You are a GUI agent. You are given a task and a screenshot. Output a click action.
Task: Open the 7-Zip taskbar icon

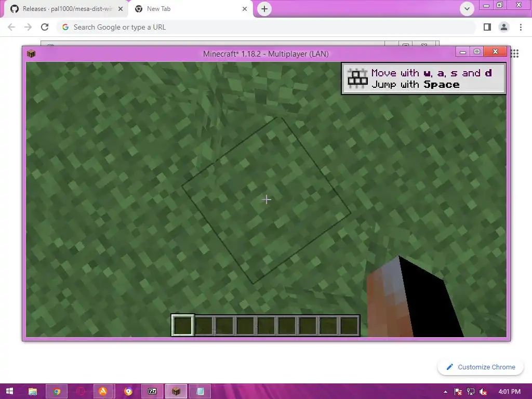point(152,392)
